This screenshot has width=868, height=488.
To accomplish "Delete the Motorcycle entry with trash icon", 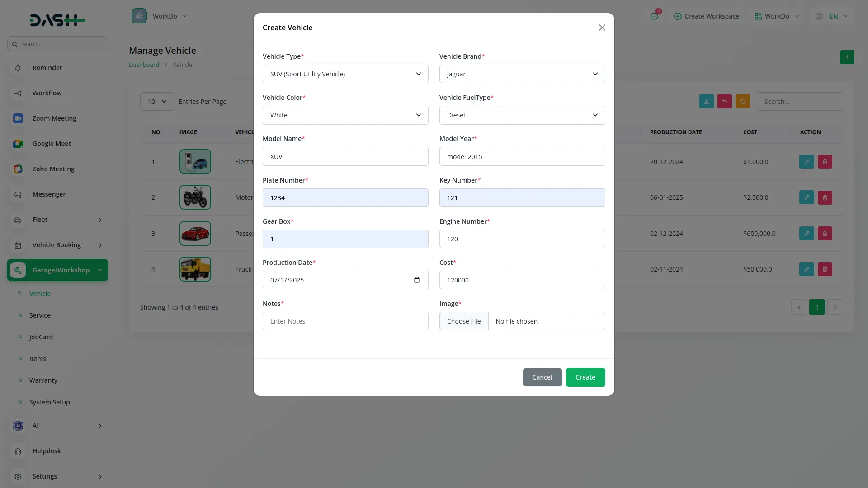I will click(825, 197).
